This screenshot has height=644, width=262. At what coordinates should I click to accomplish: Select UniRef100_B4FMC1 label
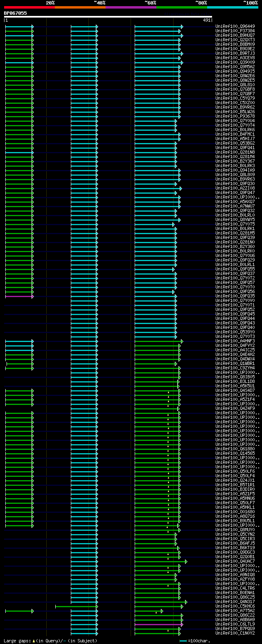point(235,134)
